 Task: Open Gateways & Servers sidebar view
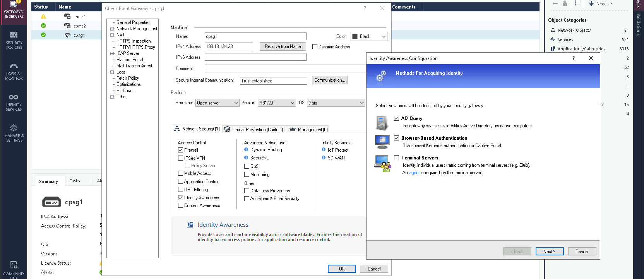click(14, 10)
